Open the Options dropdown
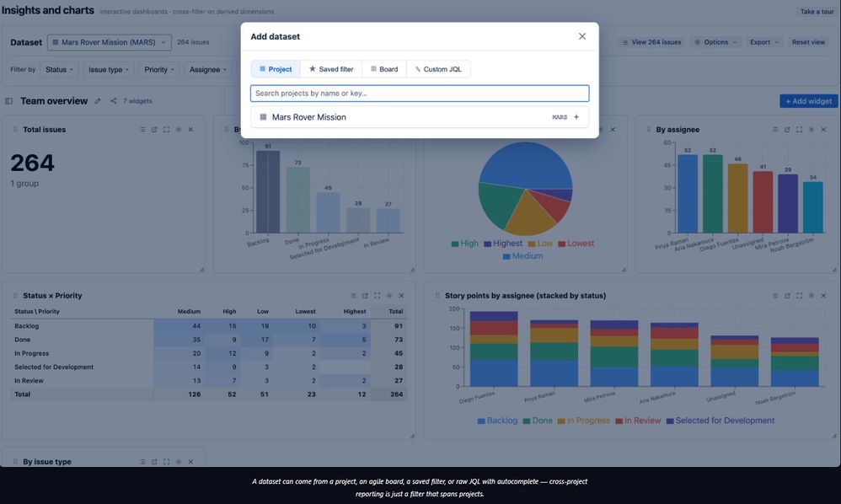The width and height of the screenshot is (841, 504). 716,42
